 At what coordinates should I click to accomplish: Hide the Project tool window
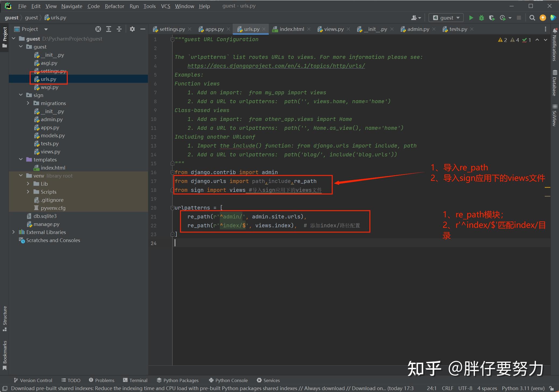point(143,29)
